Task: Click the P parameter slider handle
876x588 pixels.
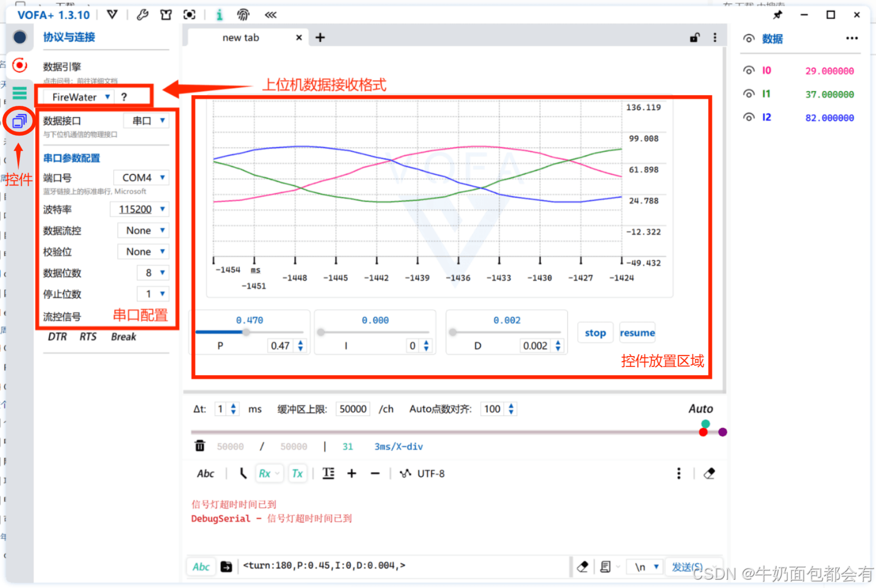Action: click(x=246, y=332)
